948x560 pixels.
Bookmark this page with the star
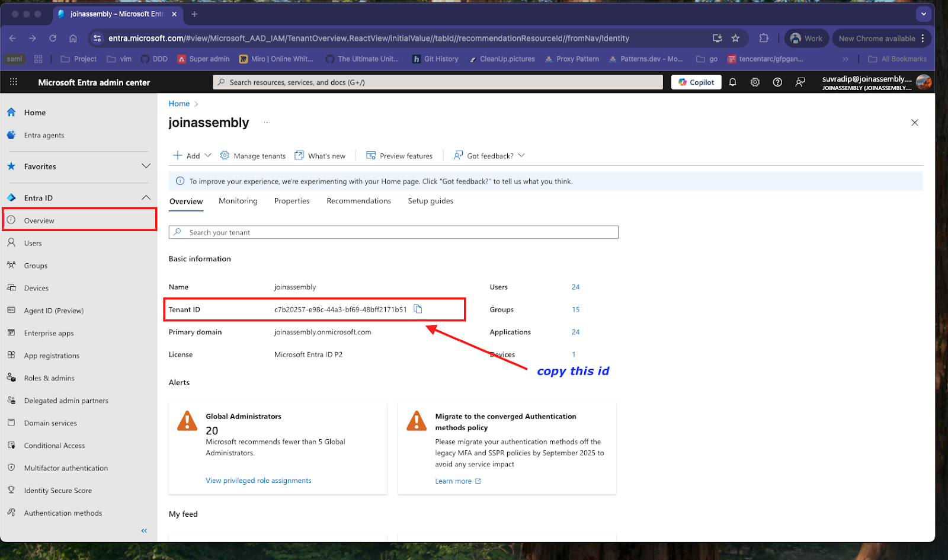(x=735, y=39)
